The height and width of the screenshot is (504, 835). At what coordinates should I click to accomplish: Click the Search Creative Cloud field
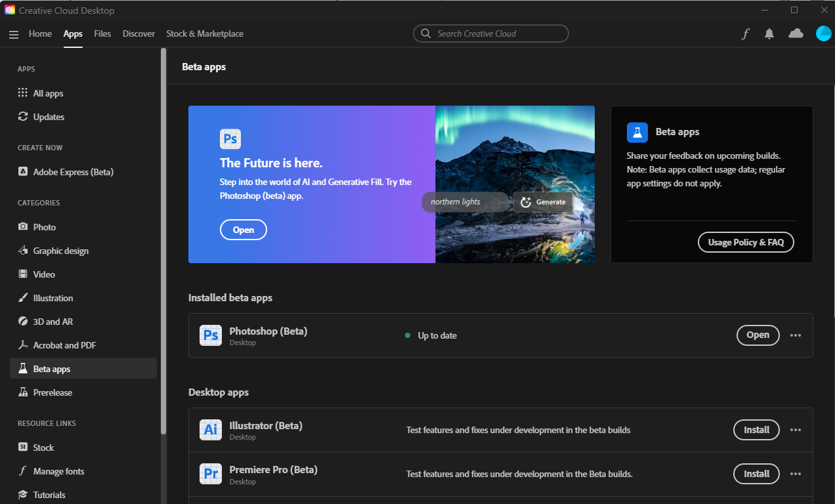click(x=490, y=33)
